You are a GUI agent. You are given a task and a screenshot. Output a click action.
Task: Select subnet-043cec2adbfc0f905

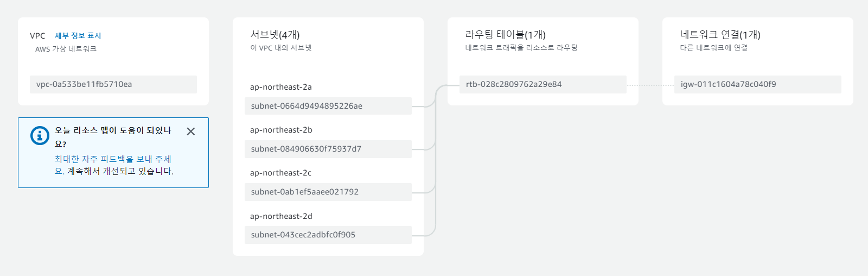coord(328,235)
